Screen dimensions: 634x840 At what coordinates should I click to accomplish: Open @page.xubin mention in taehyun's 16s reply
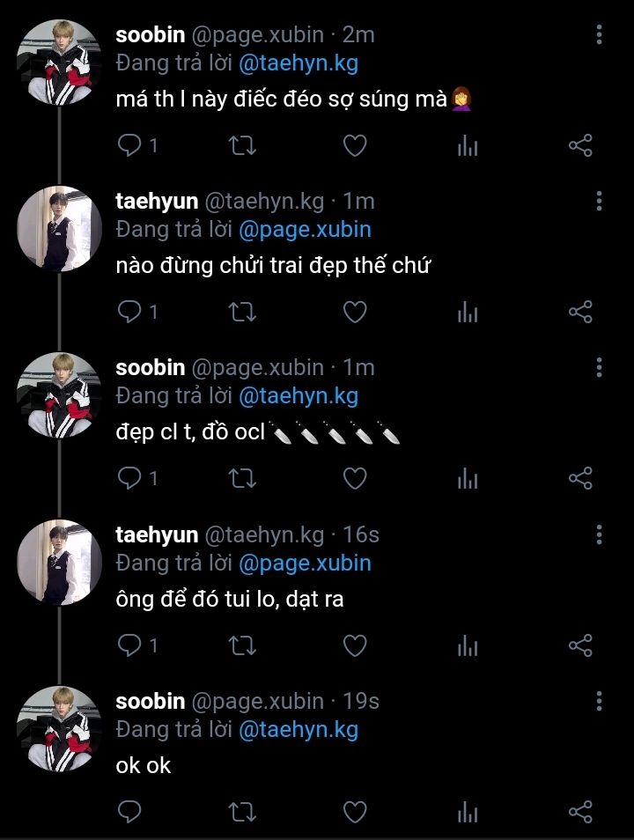tap(305, 563)
